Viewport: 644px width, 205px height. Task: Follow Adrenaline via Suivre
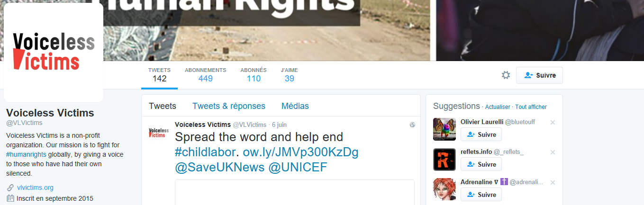(481, 195)
